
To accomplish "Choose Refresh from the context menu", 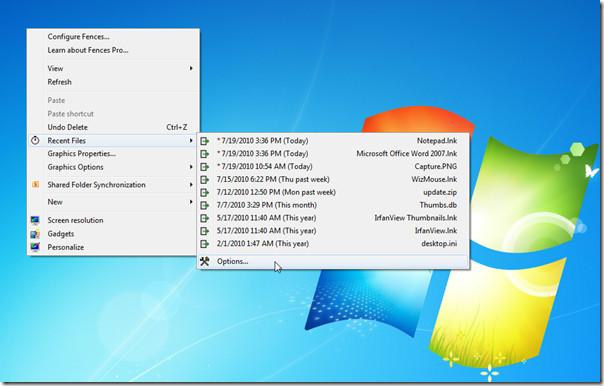I will [x=113, y=82].
